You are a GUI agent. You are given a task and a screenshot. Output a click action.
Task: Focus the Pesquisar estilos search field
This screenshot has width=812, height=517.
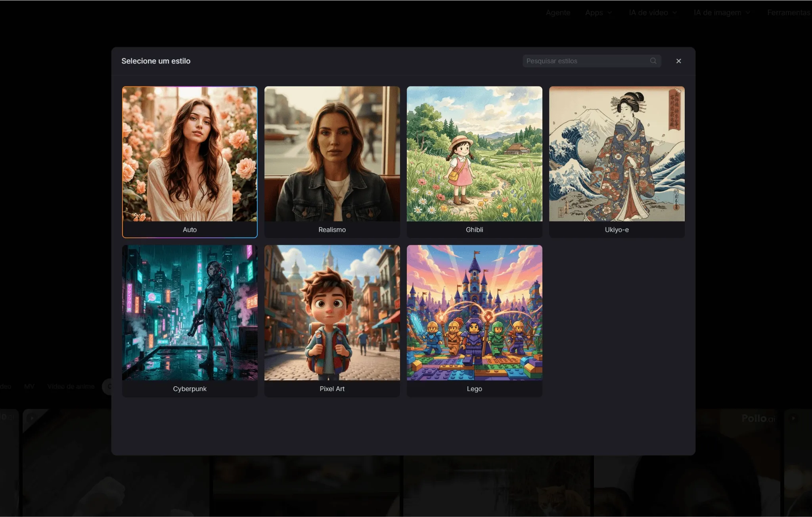(592, 61)
